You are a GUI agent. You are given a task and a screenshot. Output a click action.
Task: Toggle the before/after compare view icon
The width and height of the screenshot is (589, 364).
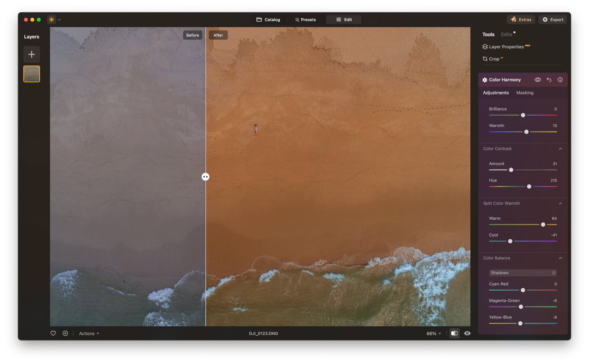coord(454,333)
